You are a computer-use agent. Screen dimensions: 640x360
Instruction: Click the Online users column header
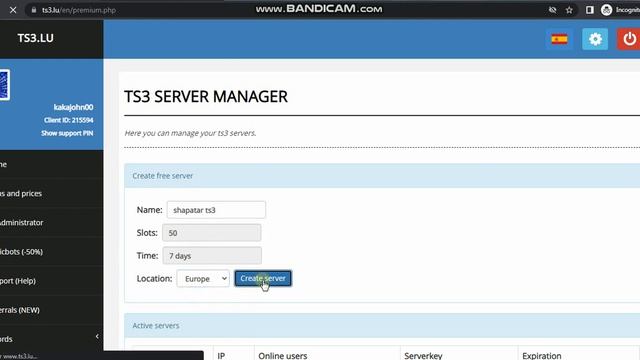pos(282,356)
